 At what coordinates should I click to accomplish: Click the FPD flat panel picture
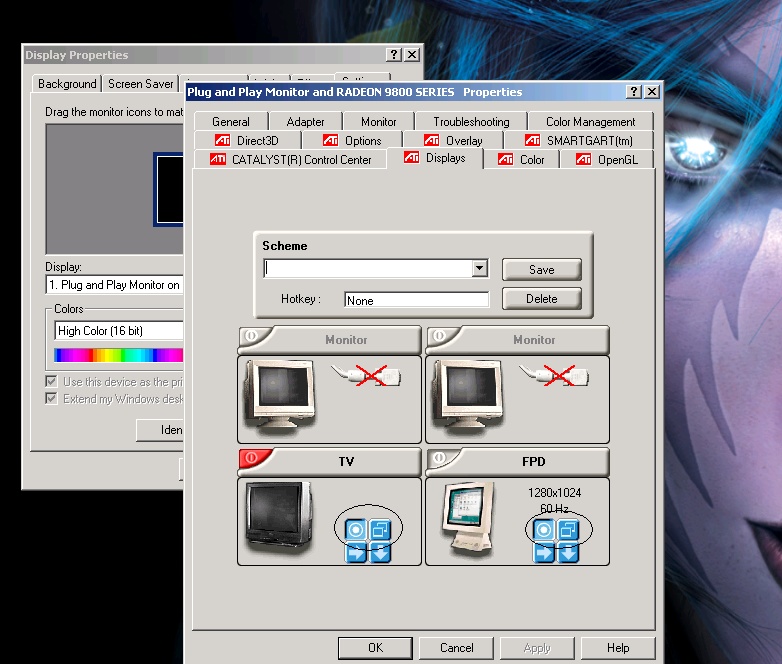(469, 519)
